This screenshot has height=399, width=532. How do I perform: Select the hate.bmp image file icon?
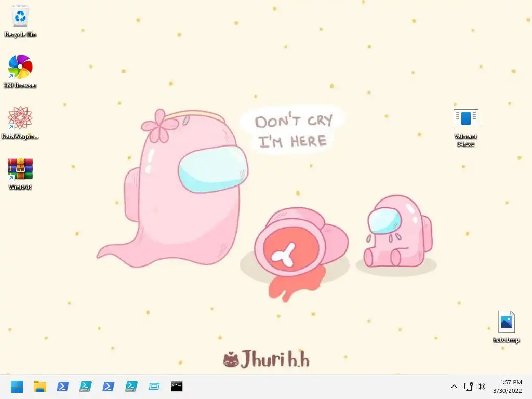click(506, 321)
